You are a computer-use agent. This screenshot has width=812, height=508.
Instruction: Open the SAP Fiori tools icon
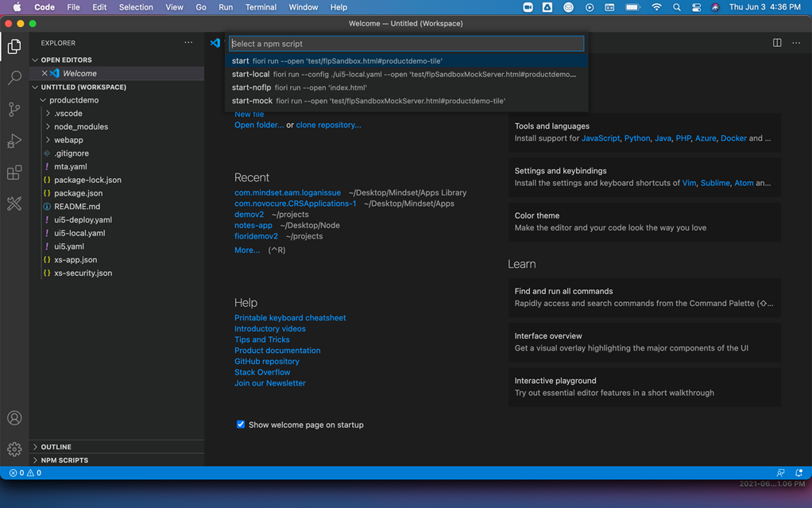point(14,204)
